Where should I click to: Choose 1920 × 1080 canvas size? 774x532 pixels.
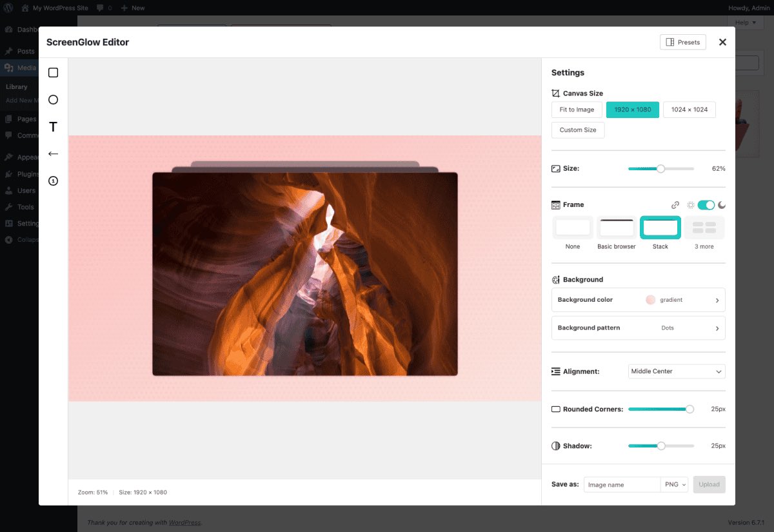click(x=633, y=110)
